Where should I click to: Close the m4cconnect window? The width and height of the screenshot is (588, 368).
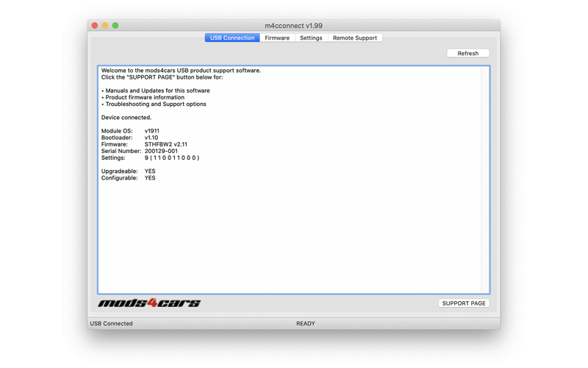point(95,26)
